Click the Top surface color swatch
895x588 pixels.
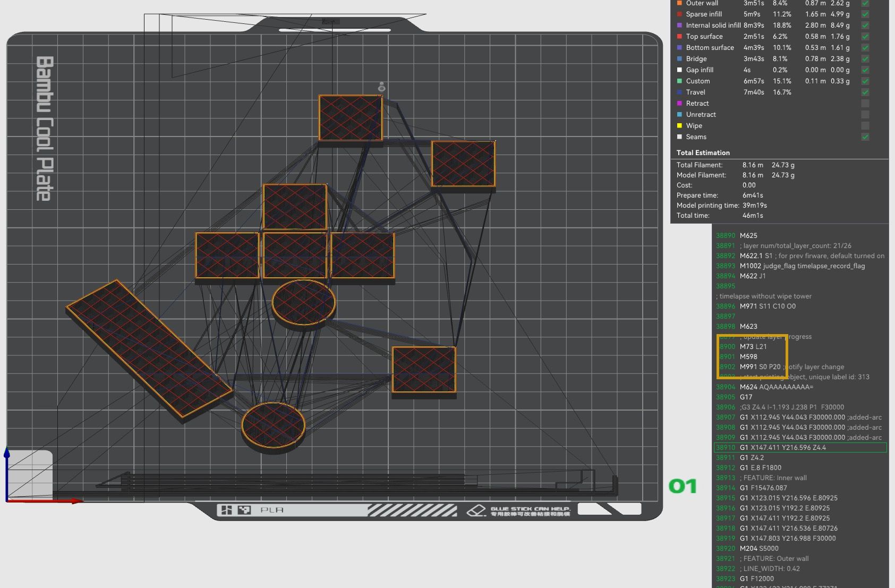point(679,37)
